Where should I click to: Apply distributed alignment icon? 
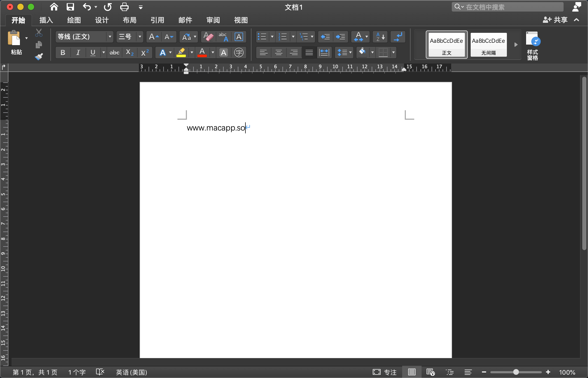[x=324, y=52]
